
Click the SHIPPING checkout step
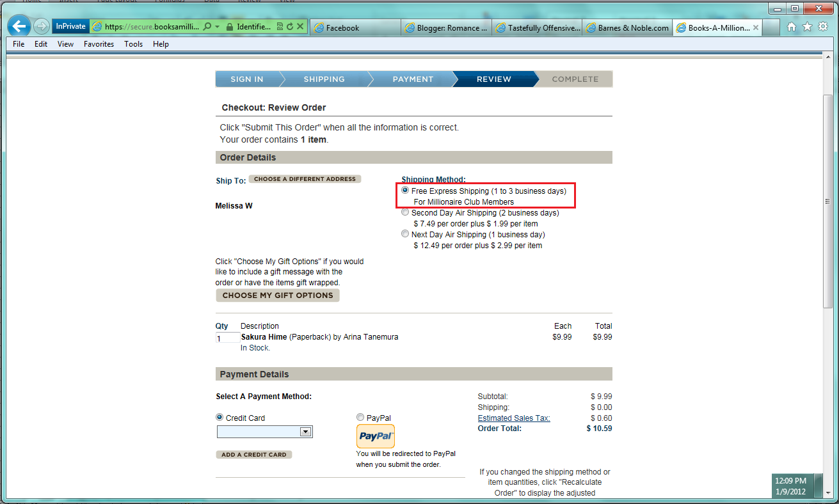[324, 79]
